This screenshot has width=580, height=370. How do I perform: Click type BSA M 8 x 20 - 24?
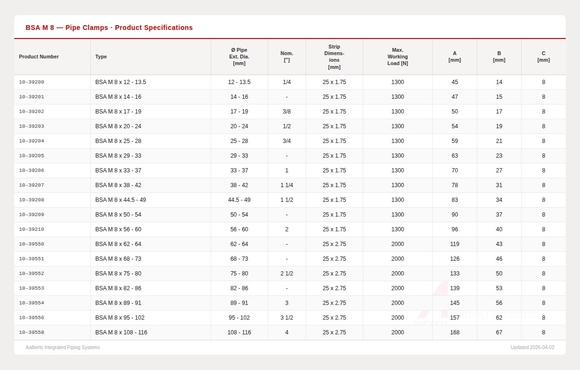point(118,126)
